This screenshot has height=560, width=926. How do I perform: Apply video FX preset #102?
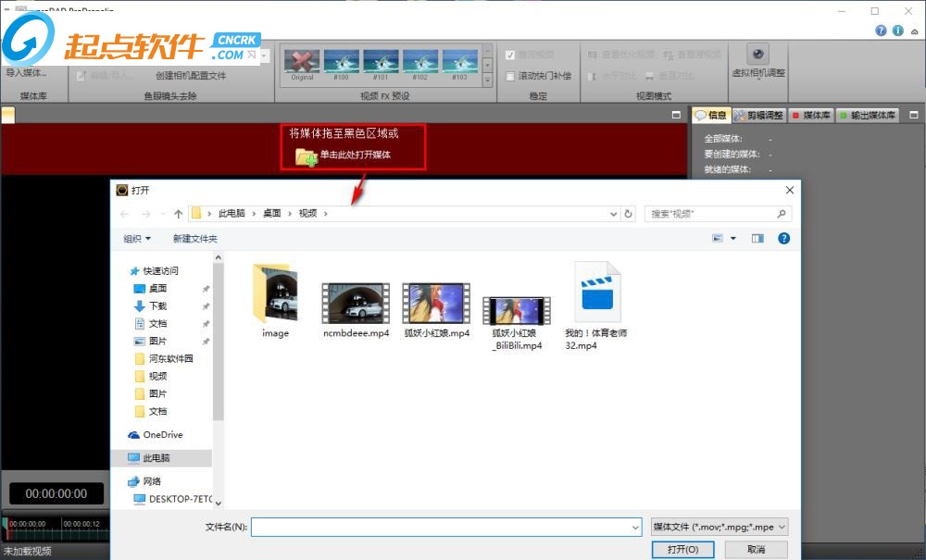420,65
